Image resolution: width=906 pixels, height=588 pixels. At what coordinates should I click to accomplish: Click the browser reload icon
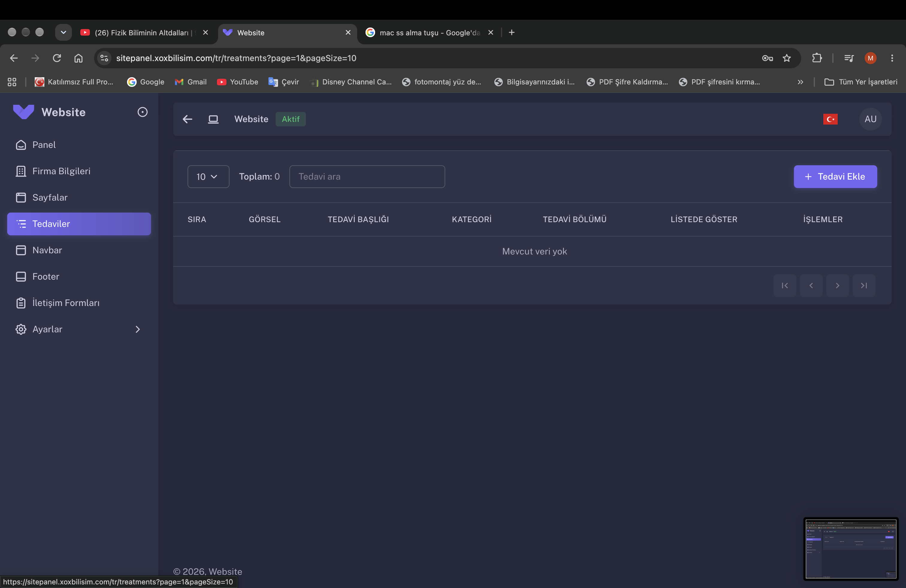[x=57, y=58]
